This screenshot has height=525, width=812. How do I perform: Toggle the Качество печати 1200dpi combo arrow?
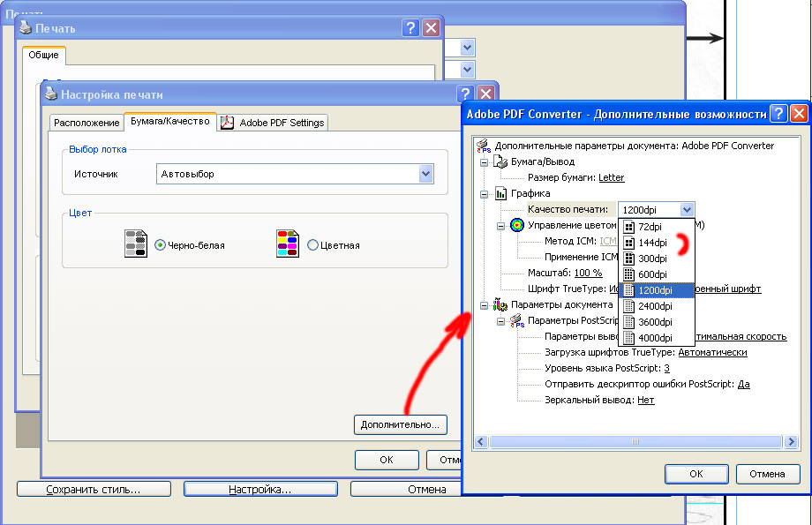687,210
